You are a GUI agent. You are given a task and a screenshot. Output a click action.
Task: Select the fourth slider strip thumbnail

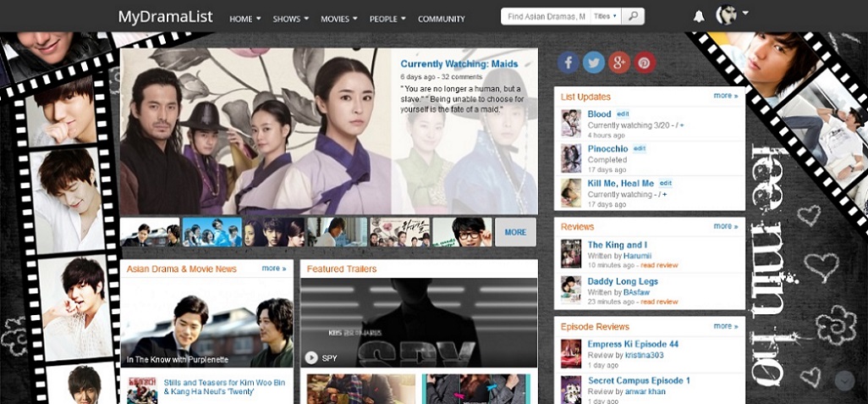pos(337,232)
